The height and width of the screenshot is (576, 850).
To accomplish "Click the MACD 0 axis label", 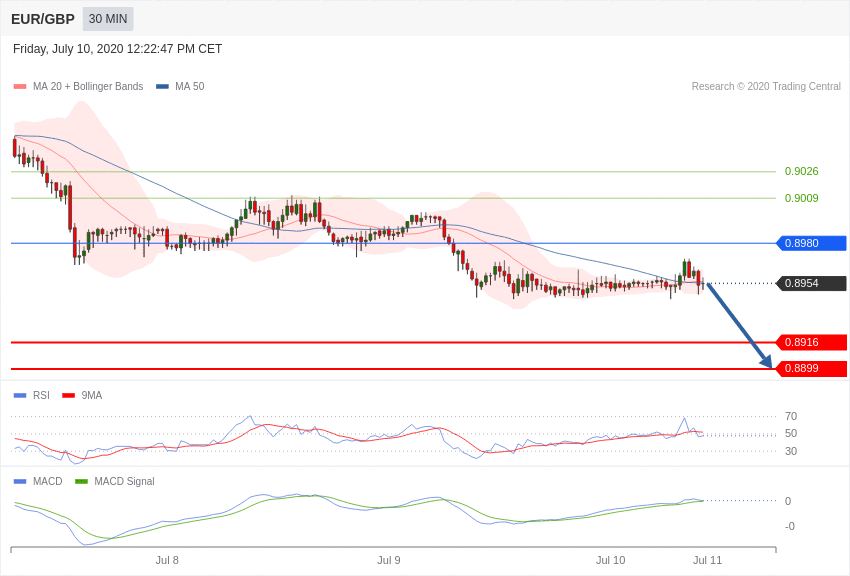I will tap(788, 501).
